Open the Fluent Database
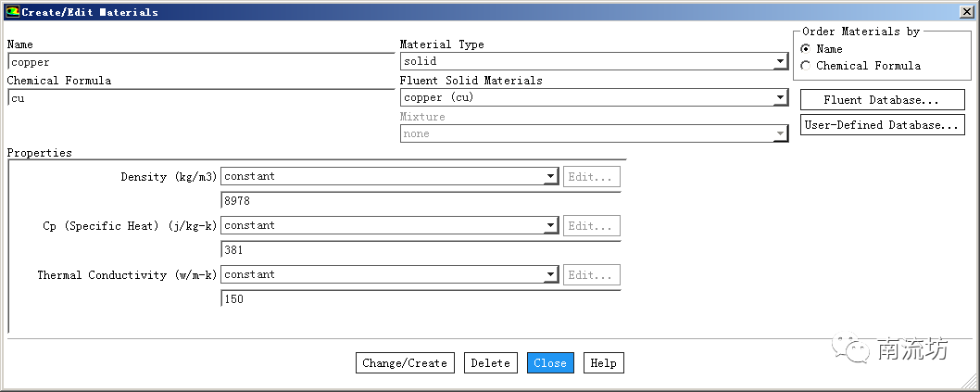980x392 pixels. coord(881,100)
